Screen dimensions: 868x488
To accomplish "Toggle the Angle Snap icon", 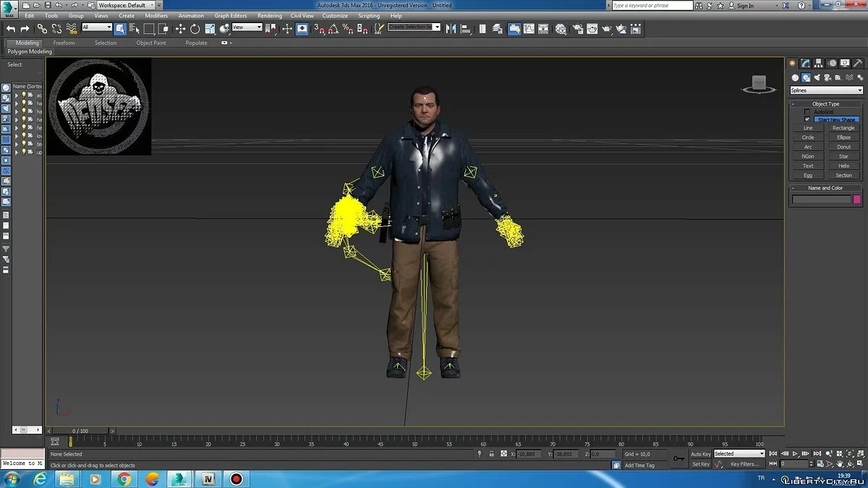I will click(x=333, y=29).
